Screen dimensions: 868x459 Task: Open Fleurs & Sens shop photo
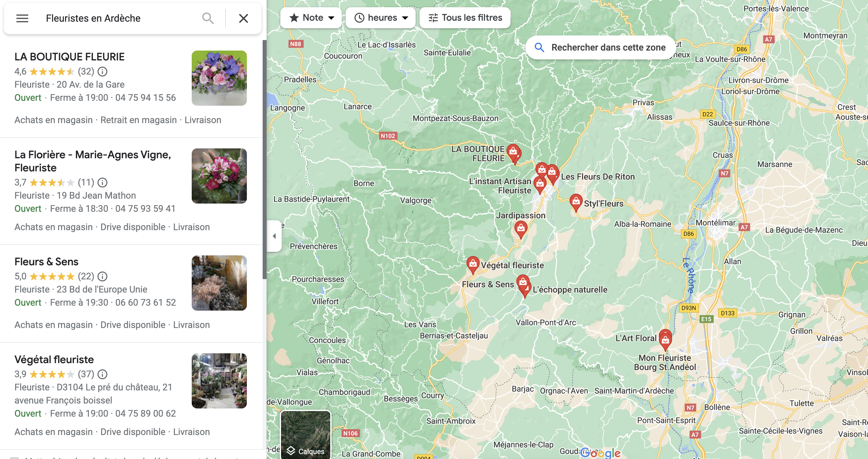coord(219,283)
